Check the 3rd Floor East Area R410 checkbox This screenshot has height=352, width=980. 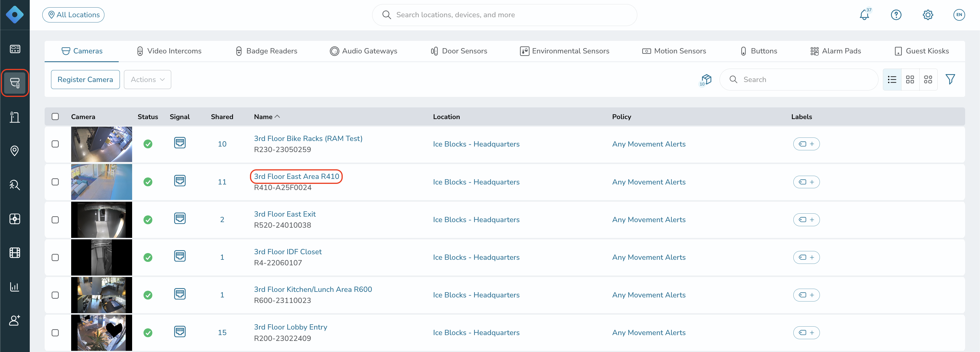(x=55, y=182)
